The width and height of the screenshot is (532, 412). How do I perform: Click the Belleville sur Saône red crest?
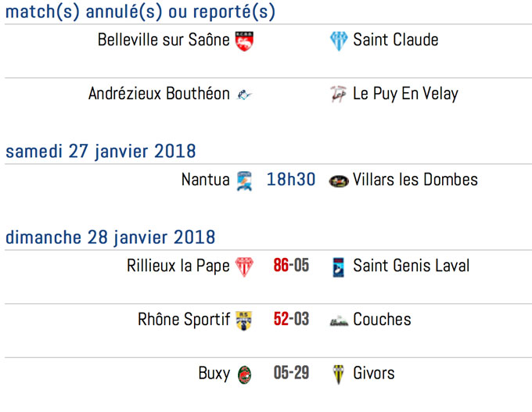click(244, 41)
